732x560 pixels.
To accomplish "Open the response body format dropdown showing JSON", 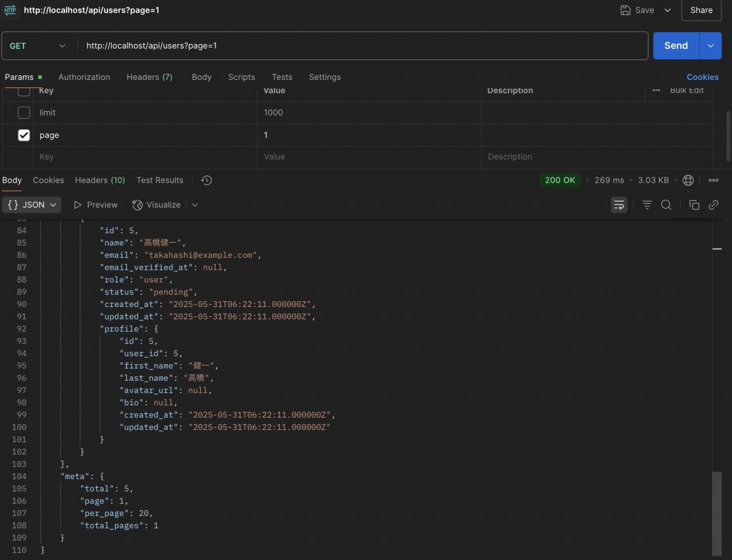I will (x=31, y=205).
